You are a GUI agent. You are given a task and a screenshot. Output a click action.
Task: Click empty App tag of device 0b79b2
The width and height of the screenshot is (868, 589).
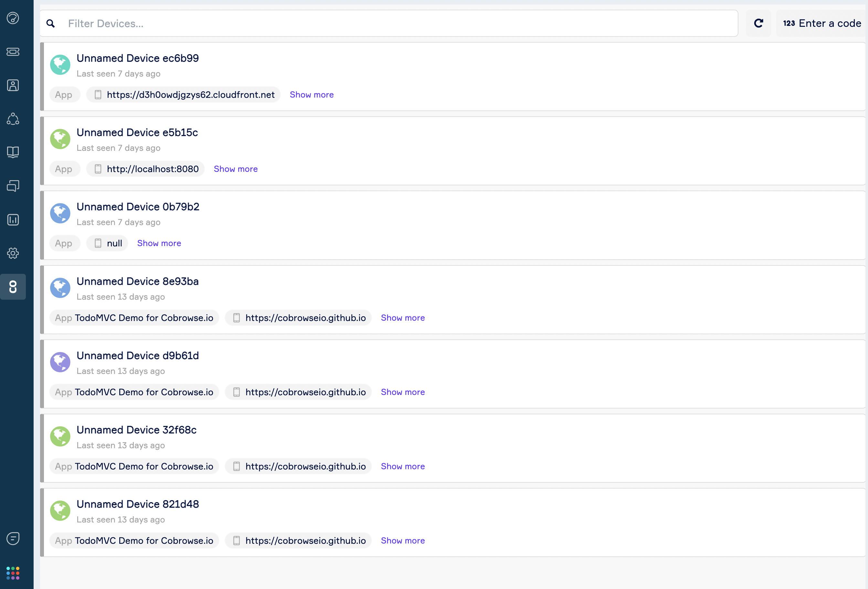coord(65,243)
